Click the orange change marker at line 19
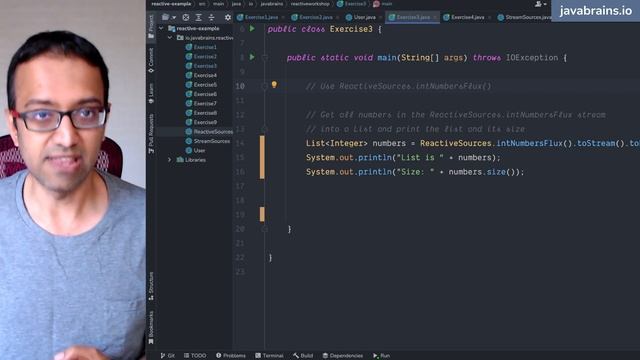The height and width of the screenshot is (360, 640). coord(262,214)
